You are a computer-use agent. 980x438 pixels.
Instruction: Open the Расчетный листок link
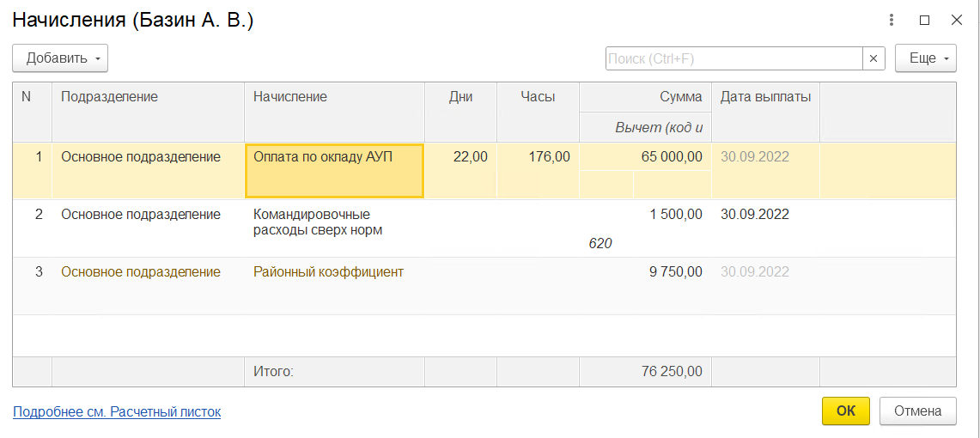(x=117, y=412)
